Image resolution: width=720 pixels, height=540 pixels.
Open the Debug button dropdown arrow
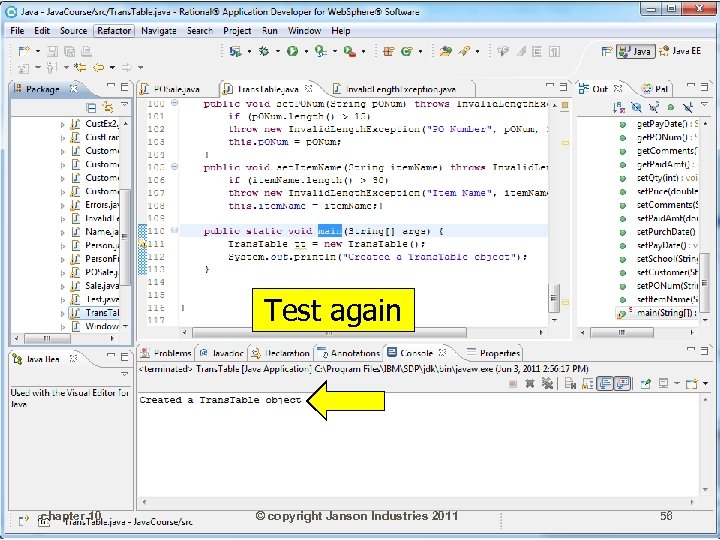point(278,51)
